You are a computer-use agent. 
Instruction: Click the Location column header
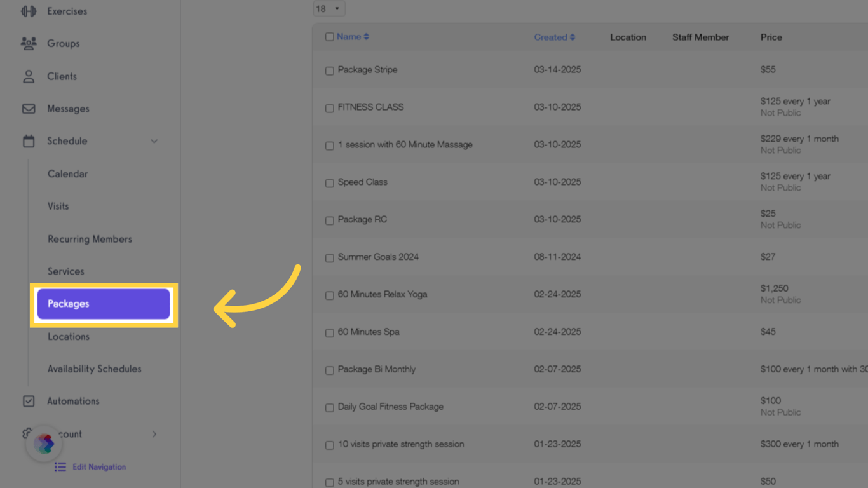pyautogui.click(x=628, y=37)
